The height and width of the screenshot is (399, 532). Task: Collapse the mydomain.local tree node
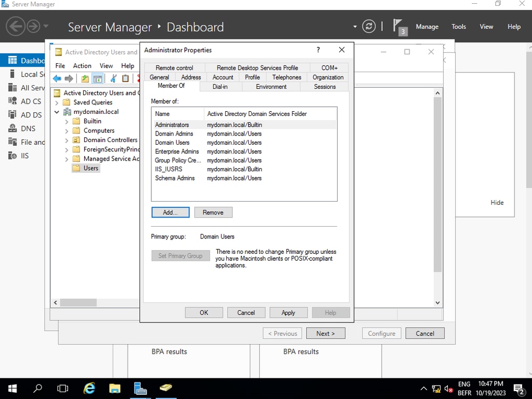click(x=57, y=112)
